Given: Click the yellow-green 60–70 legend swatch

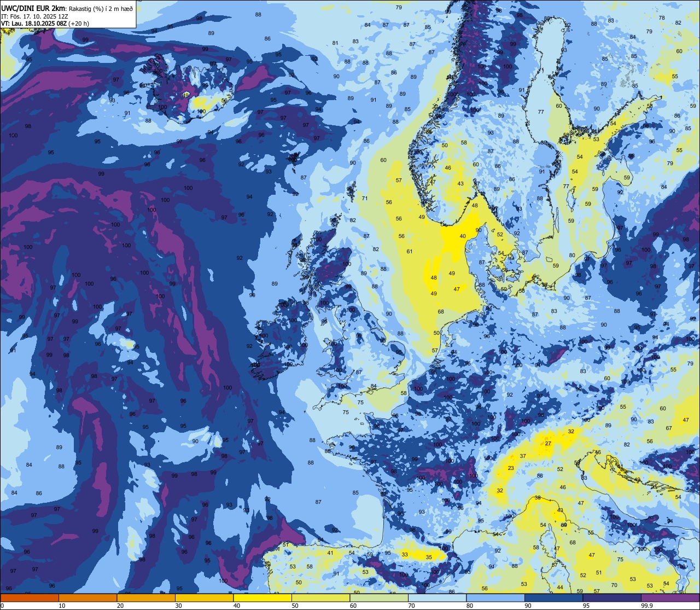Looking at the screenshot, I should [379, 597].
